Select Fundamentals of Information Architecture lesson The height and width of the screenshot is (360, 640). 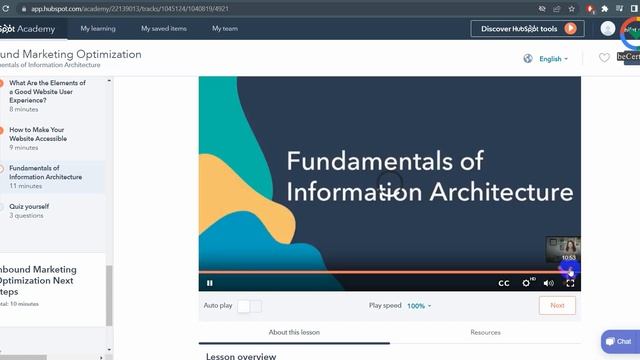45,172
